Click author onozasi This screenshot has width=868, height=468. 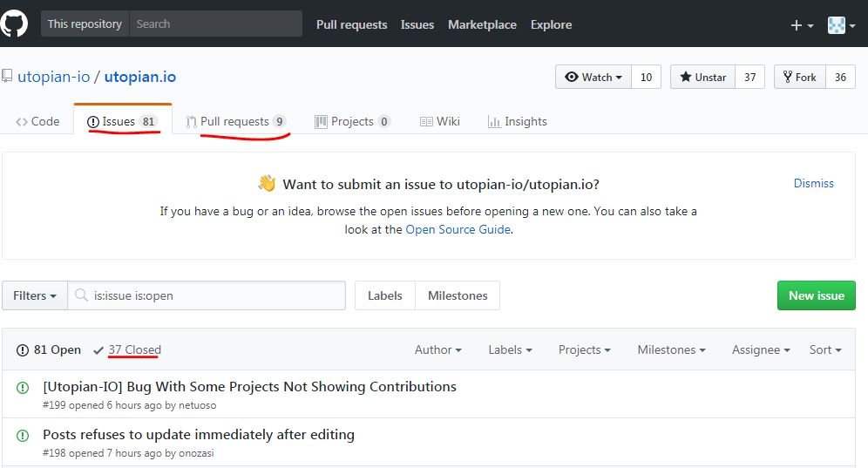196,453
